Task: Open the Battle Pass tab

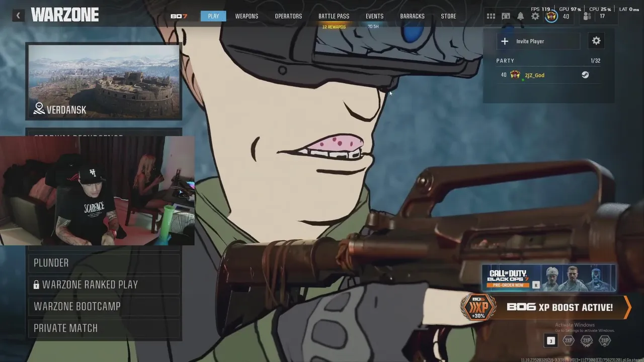Action: [334, 16]
